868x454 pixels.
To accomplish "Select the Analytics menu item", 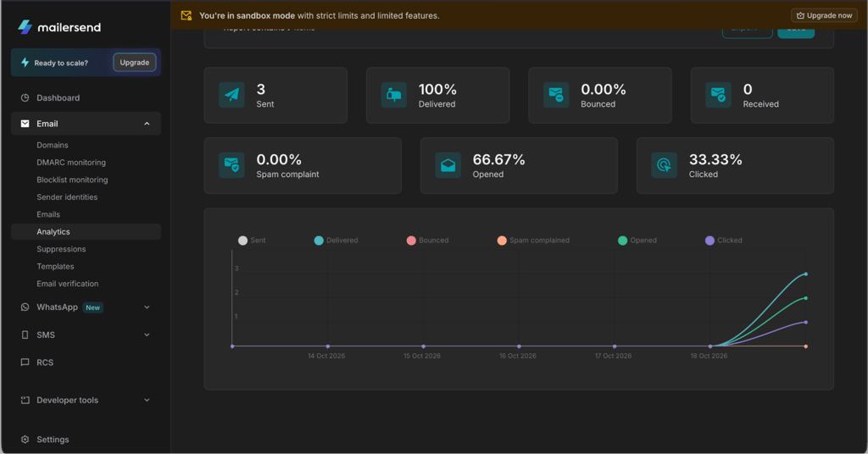I will tap(86, 232).
